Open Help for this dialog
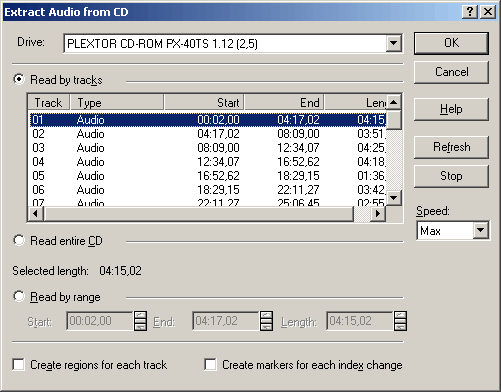Screen dimensions: 501x392 [x=451, y=109]
